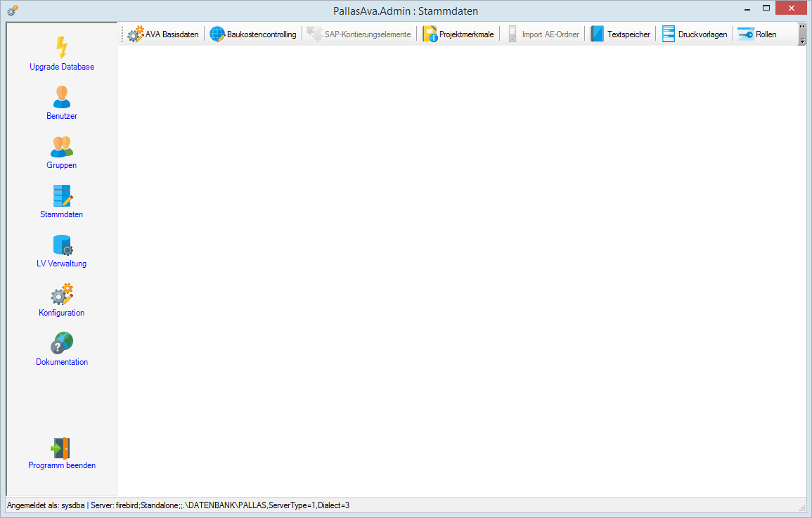Open the LV Verwaltung cylinder icon

(63, 245)
